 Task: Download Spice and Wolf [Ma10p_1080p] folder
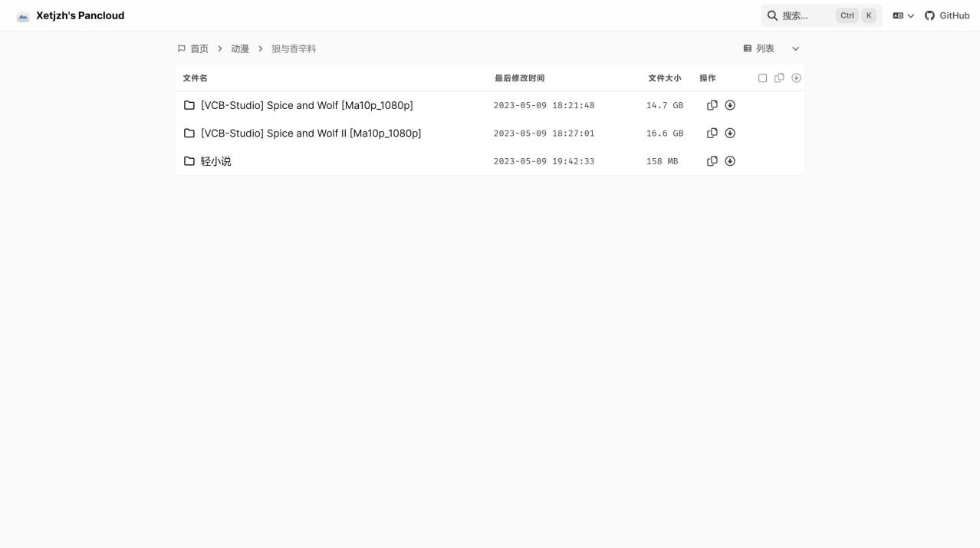pos(730,105)
